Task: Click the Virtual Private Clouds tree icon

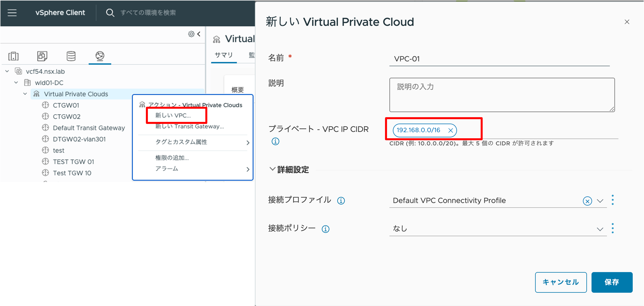Action: pos(36,94)
